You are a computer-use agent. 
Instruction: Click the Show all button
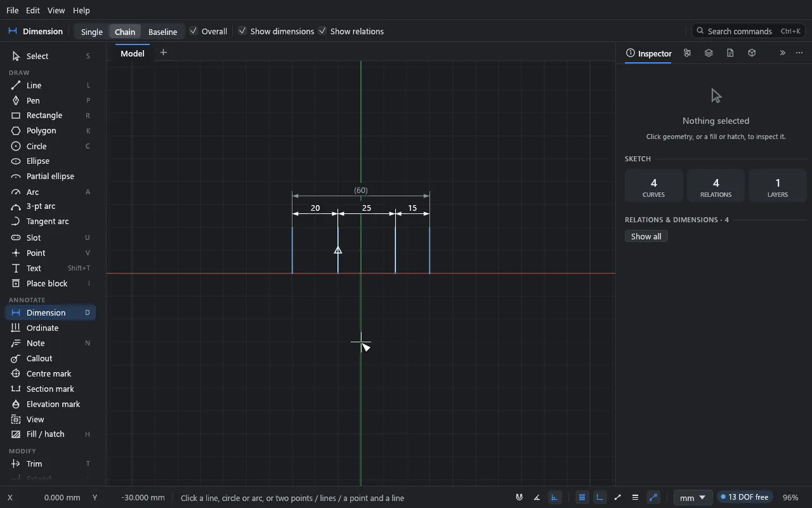[x=646, y=236]
